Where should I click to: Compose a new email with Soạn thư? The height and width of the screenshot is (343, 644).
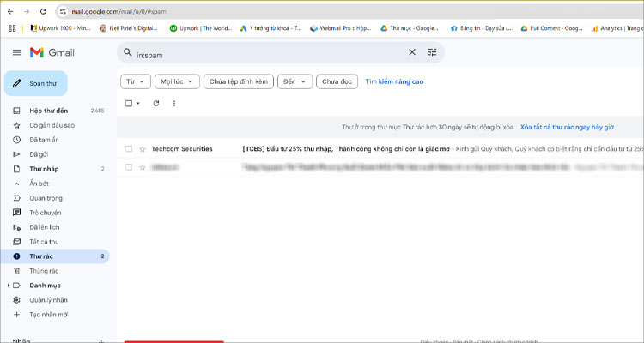(x=36, y=83)
